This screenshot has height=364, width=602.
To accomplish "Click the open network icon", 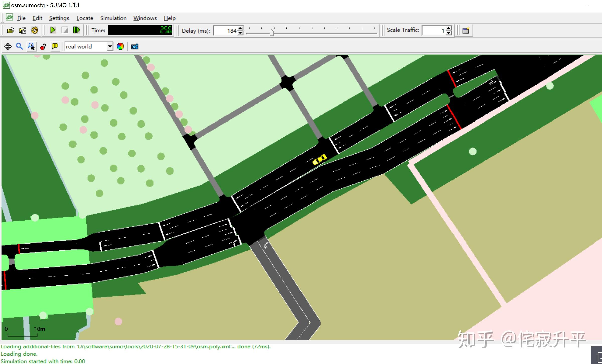I will pyautogui.click(x=23, y=30).
